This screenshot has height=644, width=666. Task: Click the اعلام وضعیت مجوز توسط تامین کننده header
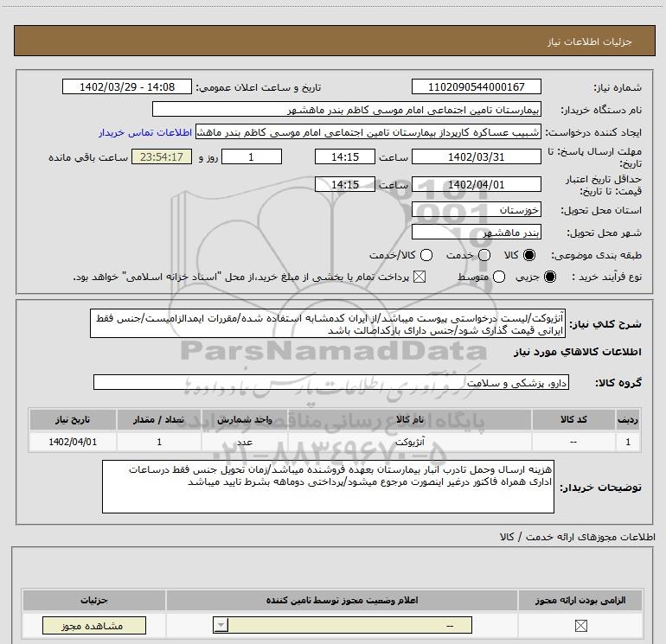pyautogui.click(x=343, y=600)
